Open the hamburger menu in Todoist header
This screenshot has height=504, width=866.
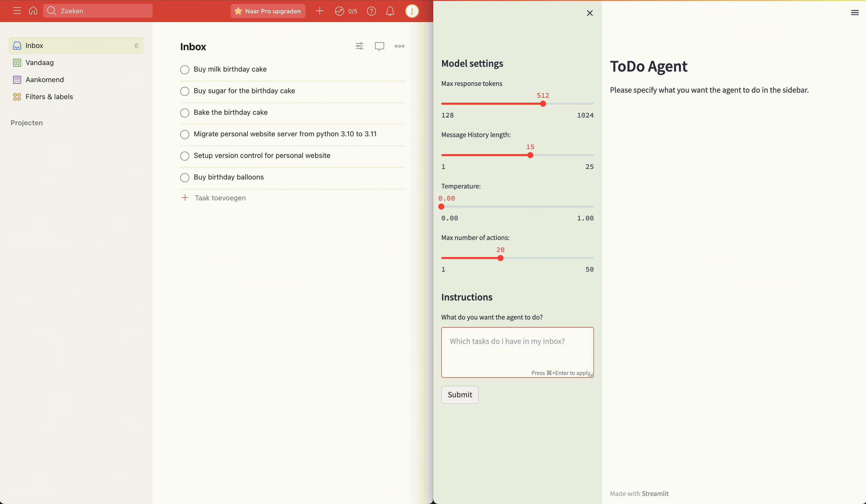(x=17, y=11)
